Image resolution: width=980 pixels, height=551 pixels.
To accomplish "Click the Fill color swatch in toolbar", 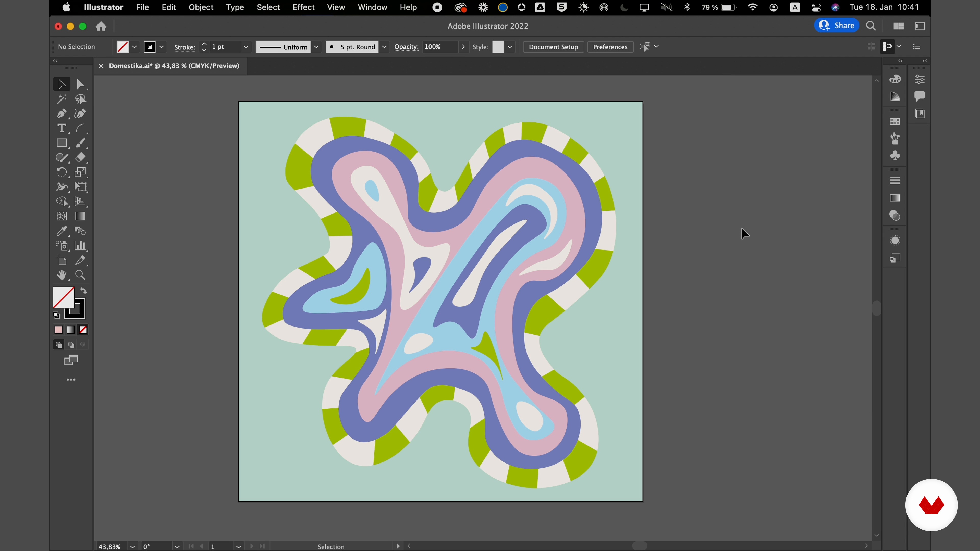I will [63, 297].
